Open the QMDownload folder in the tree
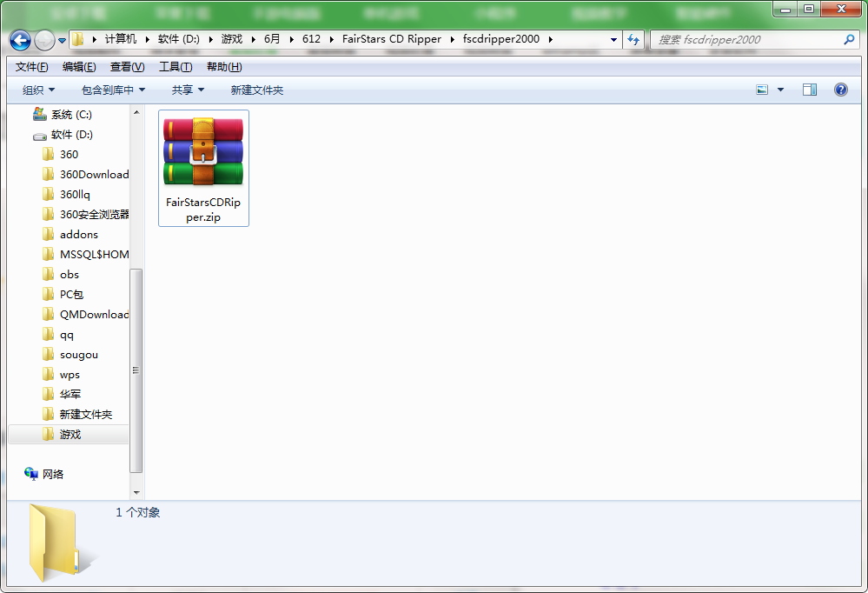This screenshot has height=593, width=868. tap(85, 314)
